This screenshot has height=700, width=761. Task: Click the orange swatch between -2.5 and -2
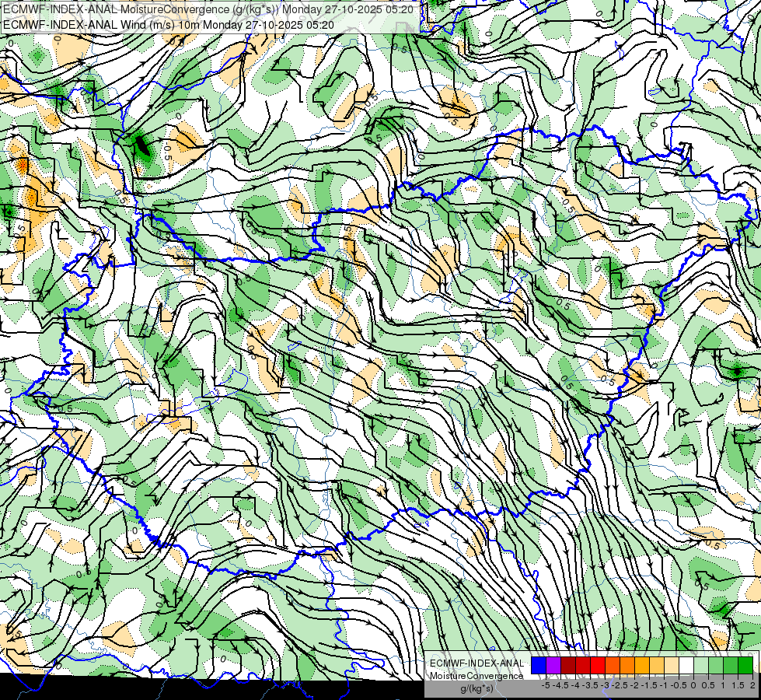pos(627,665)
